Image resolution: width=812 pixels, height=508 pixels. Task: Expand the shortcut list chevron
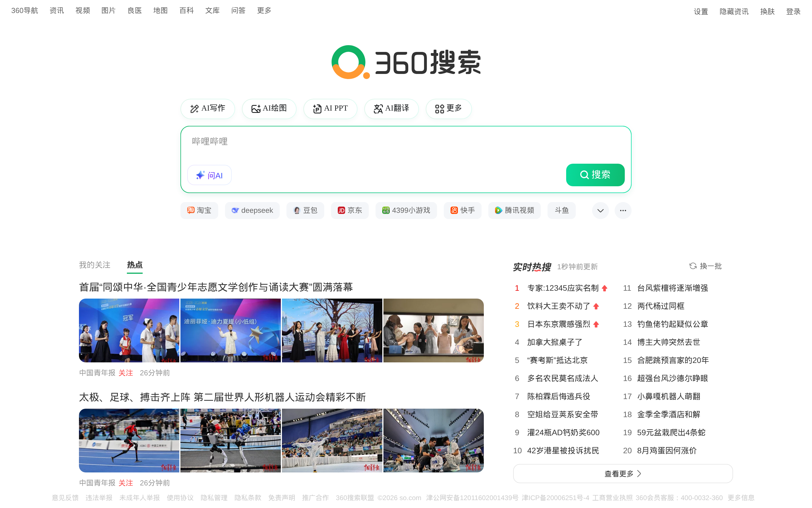click(600, 211)
